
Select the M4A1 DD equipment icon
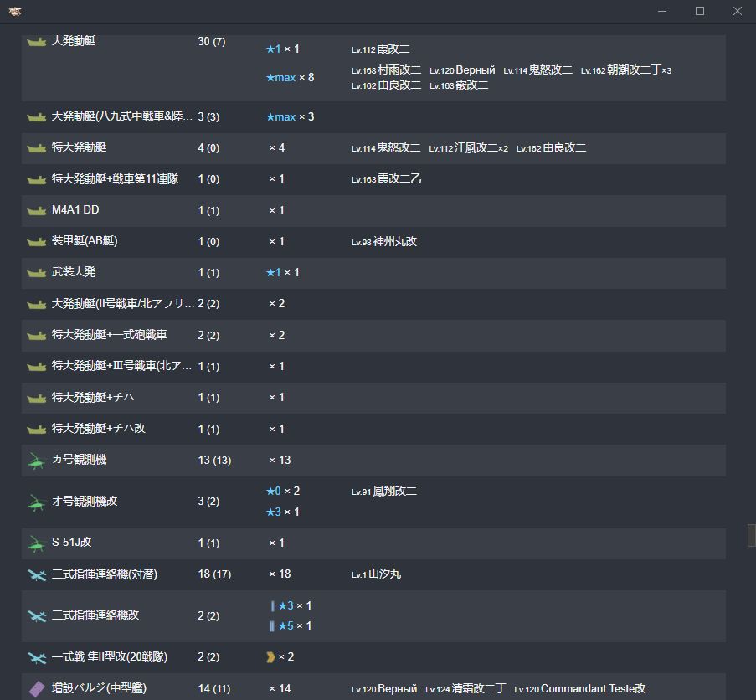(37, 211)
